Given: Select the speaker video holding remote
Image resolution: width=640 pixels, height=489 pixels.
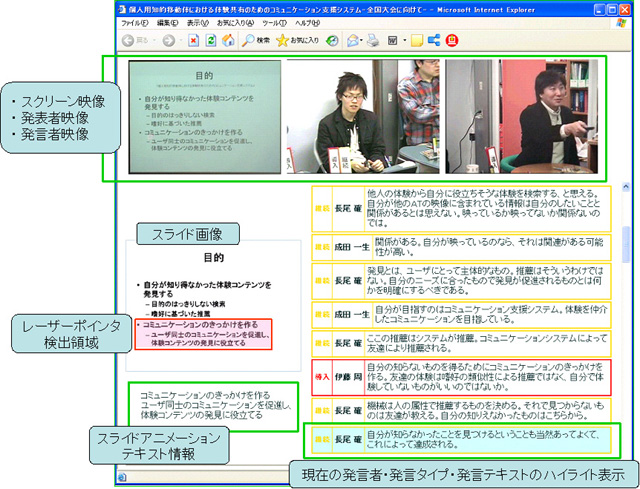Looking at the screenshot, I should tap(521, 117).
